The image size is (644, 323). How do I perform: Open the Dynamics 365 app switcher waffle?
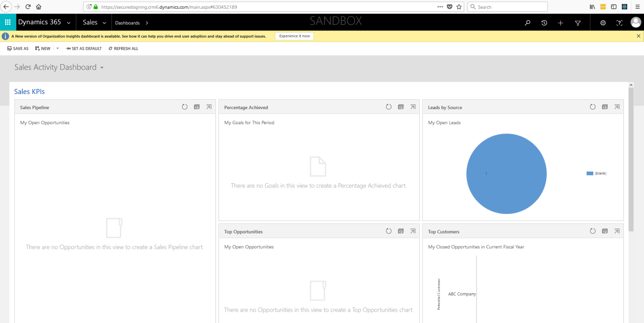[8, 22]
